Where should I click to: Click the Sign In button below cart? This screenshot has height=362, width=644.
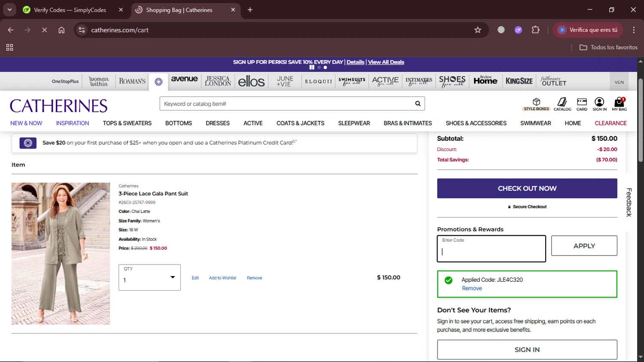[527, 350]
